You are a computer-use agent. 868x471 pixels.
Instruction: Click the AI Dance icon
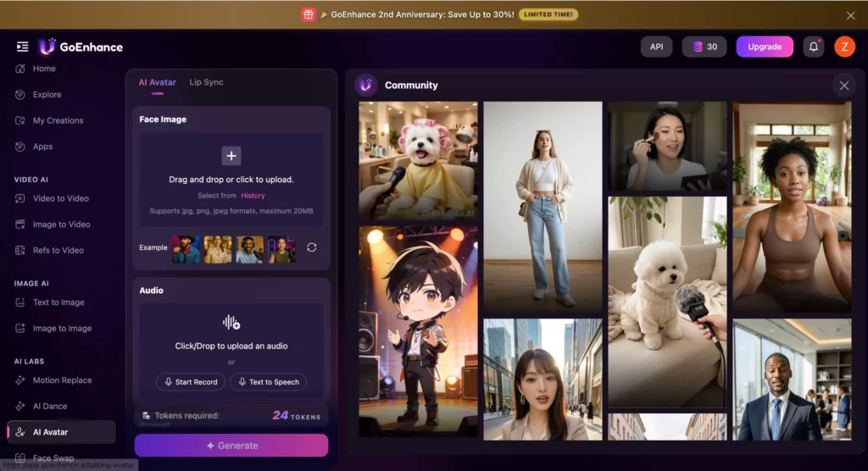[x=20, y=407]
